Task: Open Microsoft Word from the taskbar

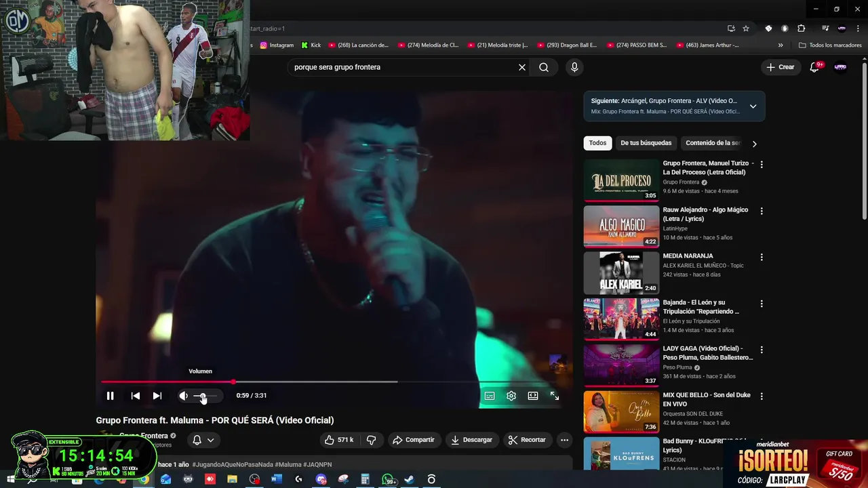Action: coord(277,479)
